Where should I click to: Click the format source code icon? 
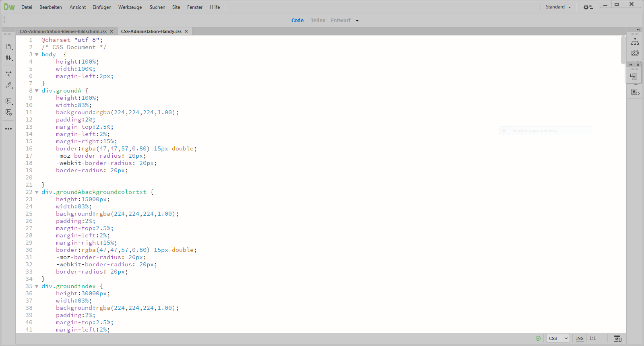8,85
